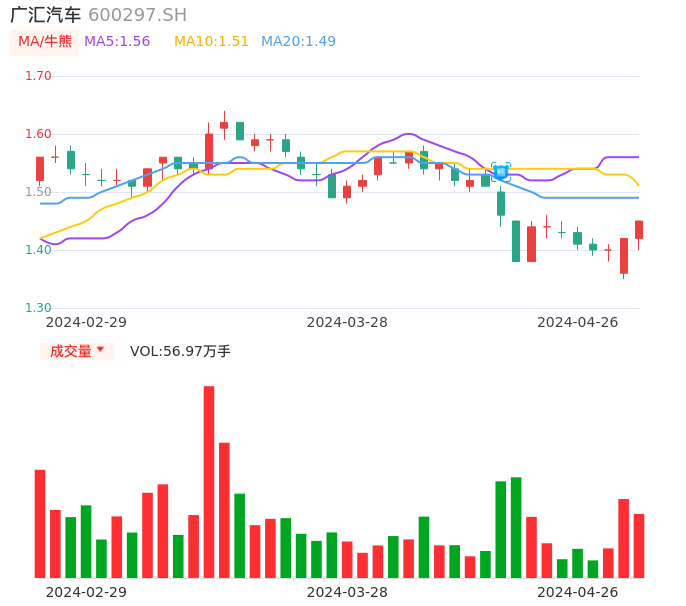Select the first red candlestick on the left
The height and width of the screenshot is (606, 686).
pyautogui.click(x=40, y=169)
